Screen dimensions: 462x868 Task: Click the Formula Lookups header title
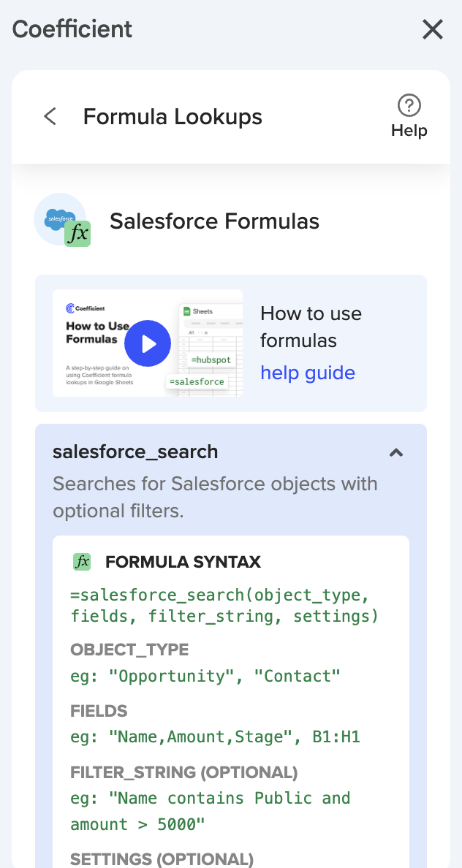click(x=173, y=116)
